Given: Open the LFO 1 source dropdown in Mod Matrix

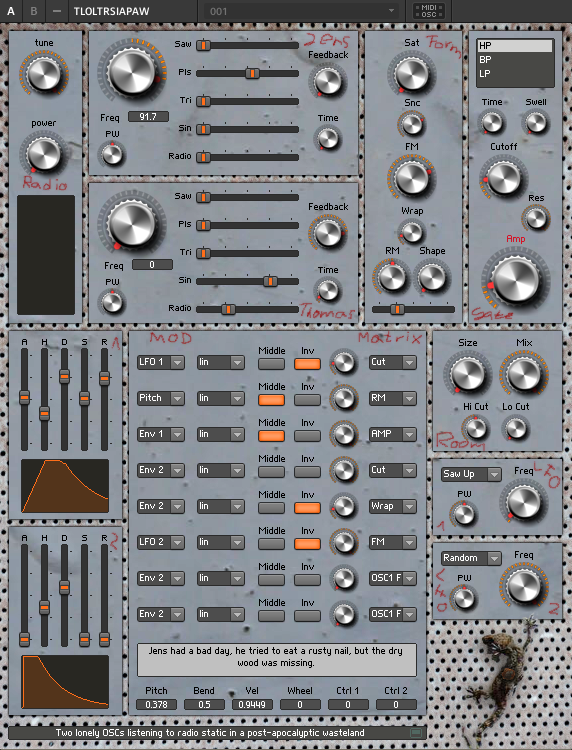Looking at the screenshot, I should click(x=161, y=362).
